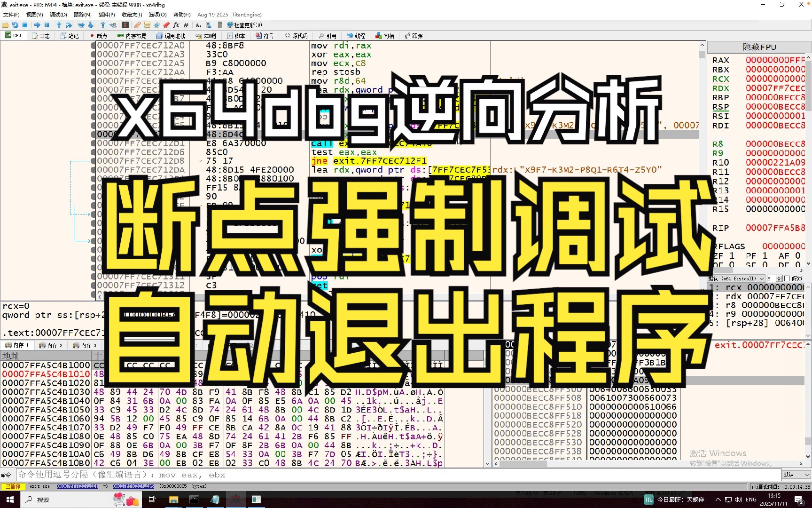812x508 pixels.
Task: Open the calculator toolbar icon
Action: click(220, 25)
